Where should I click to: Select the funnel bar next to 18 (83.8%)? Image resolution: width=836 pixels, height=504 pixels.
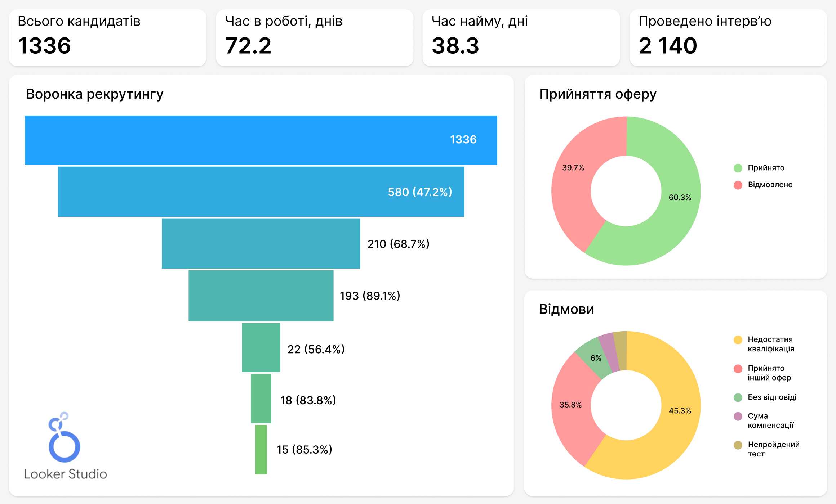(x=261, y=399)
